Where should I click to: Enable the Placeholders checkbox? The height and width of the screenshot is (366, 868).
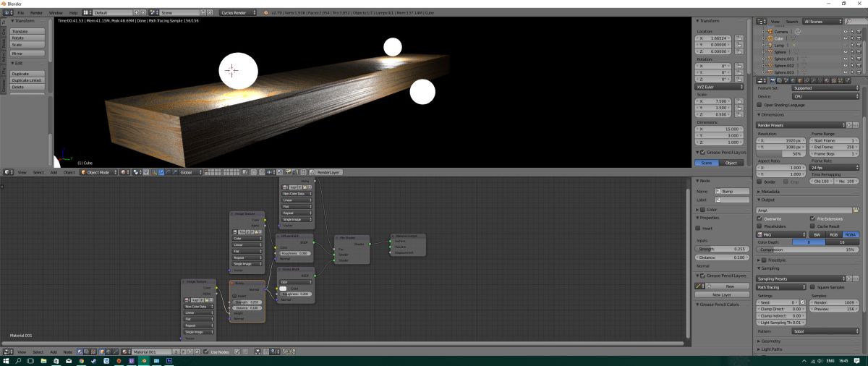pos(760,226)
